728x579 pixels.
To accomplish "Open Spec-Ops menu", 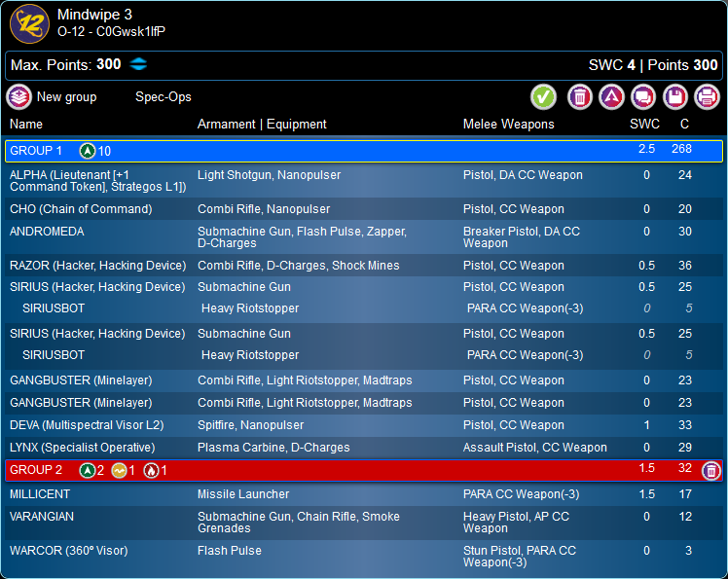I will (x=164, y=97).
